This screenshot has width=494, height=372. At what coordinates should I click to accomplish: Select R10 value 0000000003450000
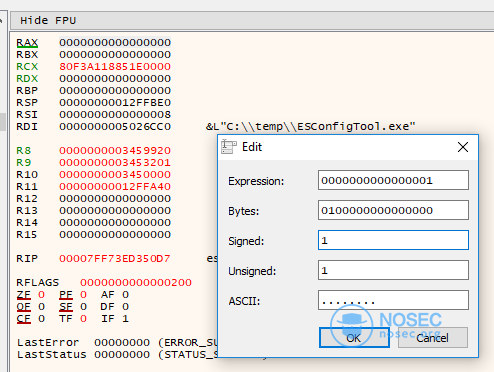115,175
